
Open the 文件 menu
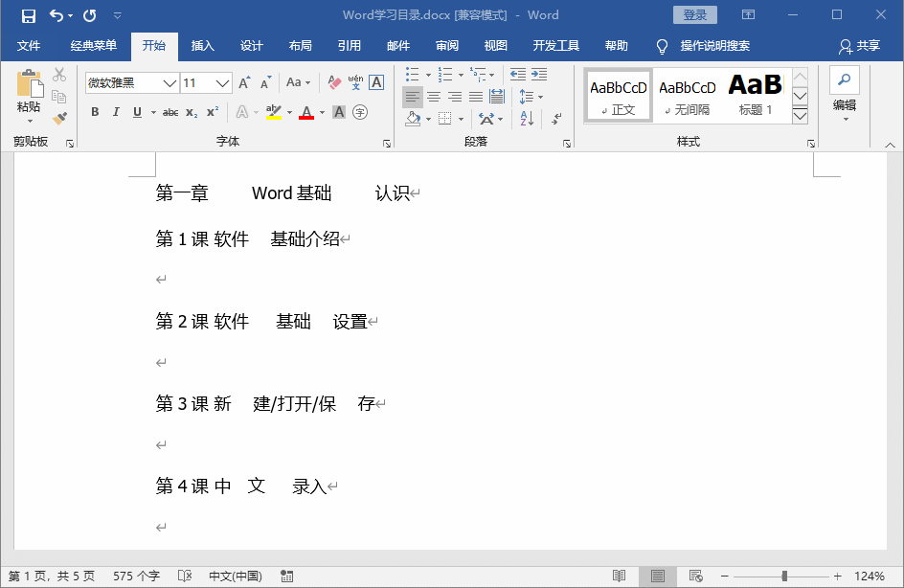[29, 46]
